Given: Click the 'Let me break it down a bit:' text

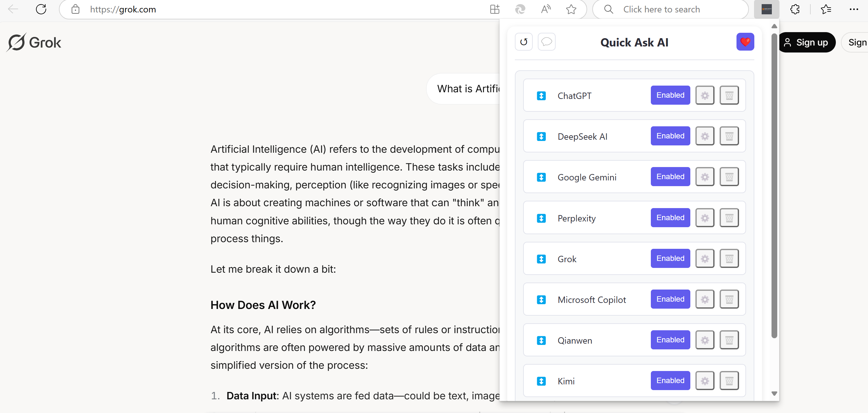Looking at the screenshot, I should (x=273, y=269).
